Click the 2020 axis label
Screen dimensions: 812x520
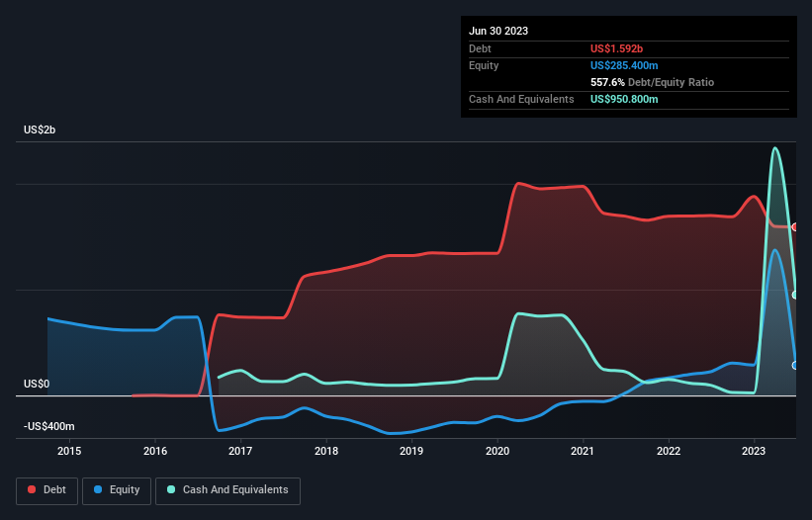pos(497,451)
